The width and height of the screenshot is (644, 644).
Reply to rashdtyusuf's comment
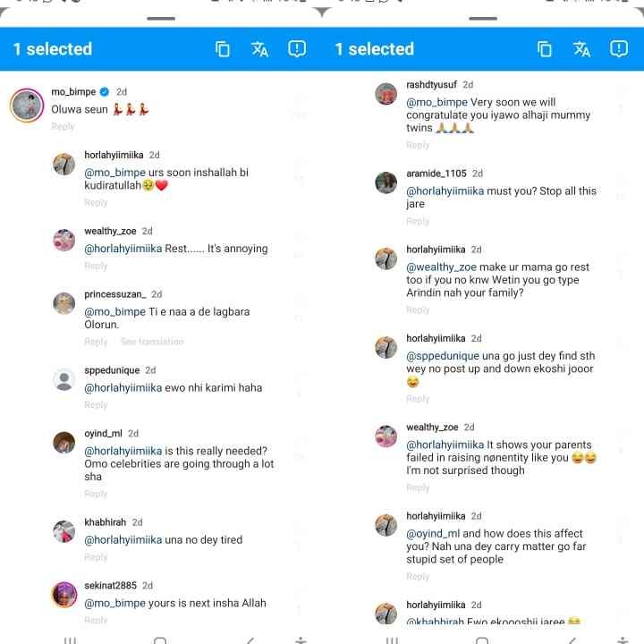point(418,145)
